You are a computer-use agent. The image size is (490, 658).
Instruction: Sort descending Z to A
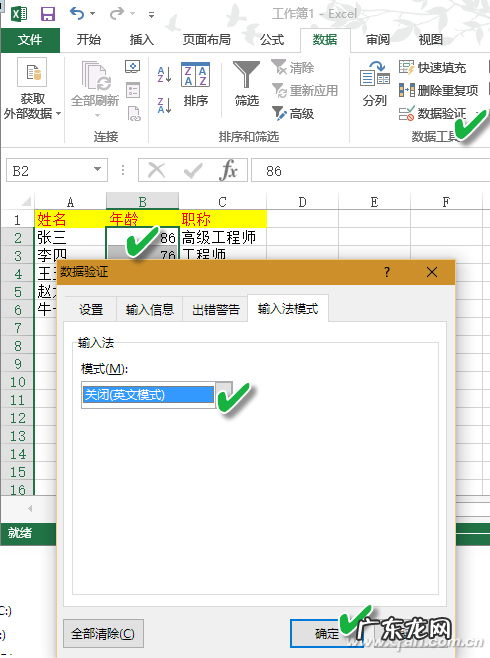click(x=164, y=105)
